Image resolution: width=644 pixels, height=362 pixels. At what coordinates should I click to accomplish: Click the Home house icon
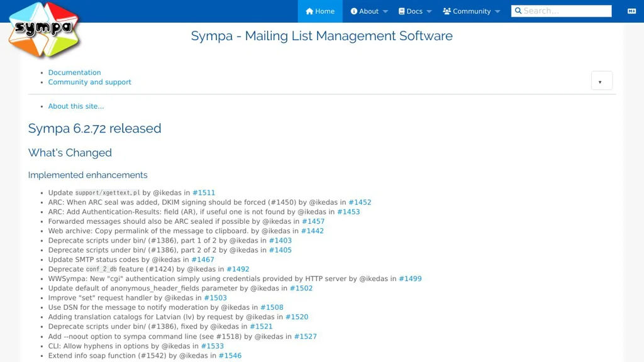coord(309,11)
